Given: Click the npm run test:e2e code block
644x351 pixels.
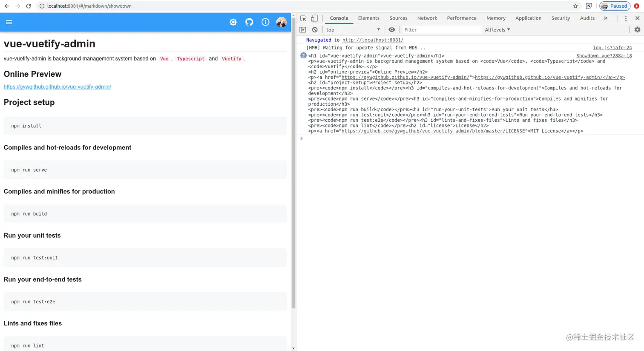Looking at the screenshot, I should 145,302.
